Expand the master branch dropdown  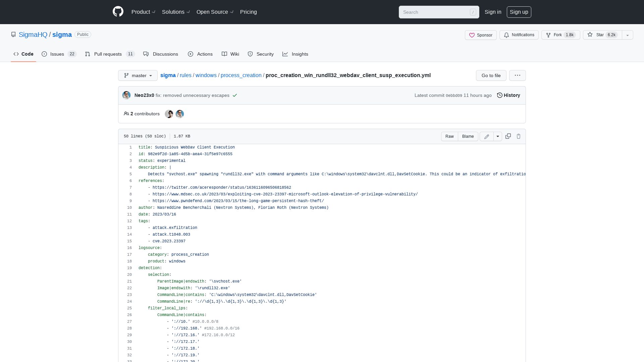[x=138, y=75]
